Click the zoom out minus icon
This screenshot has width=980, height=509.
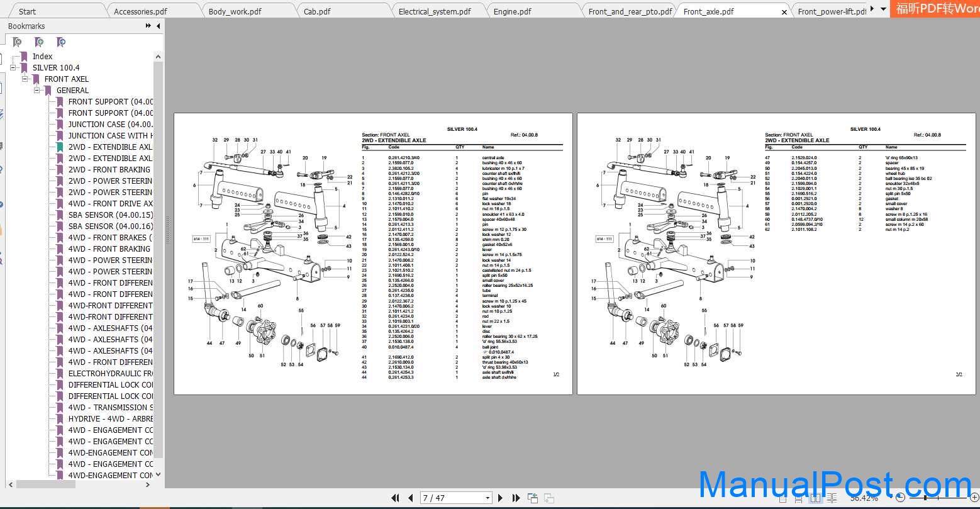(899, 498)
